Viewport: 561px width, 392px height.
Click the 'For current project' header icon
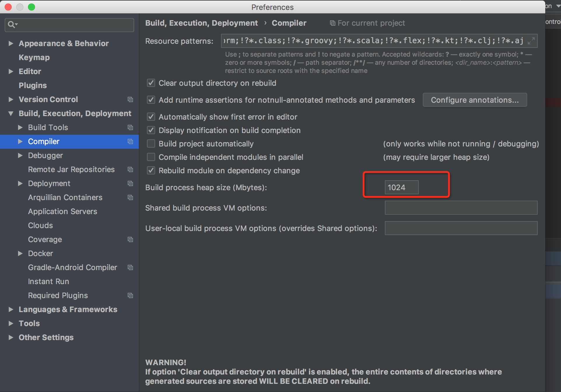pyautogui.click(x=332, y=23)
